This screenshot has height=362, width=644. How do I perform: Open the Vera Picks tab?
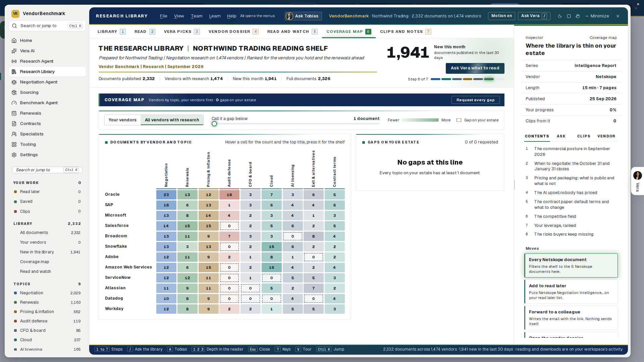coord(182,32)
